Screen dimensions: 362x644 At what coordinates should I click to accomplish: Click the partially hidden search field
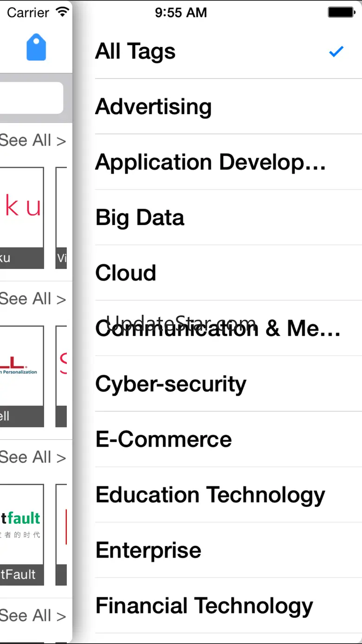coord(31,98)
